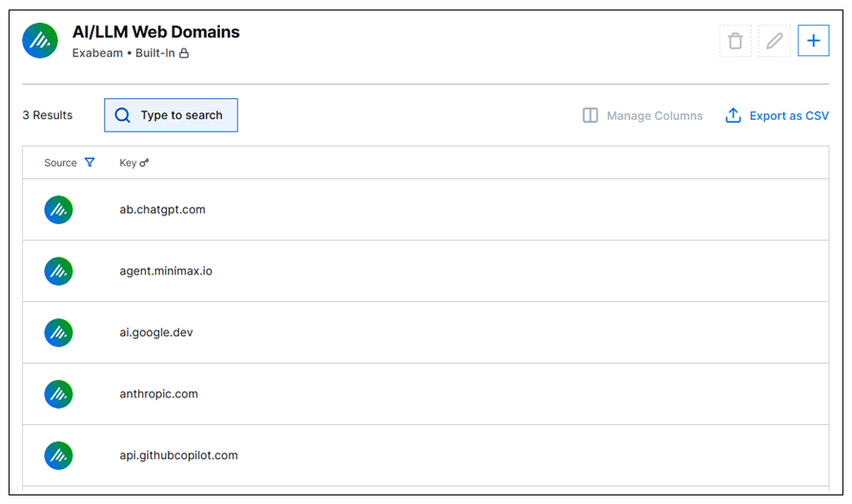Click source icon in api.githubcopilot.com row
Image resolution: width=852 pixels, height=504 pixels.
pos(59,455)
